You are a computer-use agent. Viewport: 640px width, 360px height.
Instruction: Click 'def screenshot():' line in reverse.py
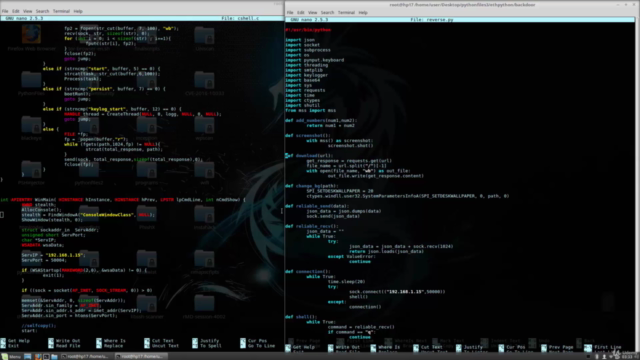click(x=307, y=136)
